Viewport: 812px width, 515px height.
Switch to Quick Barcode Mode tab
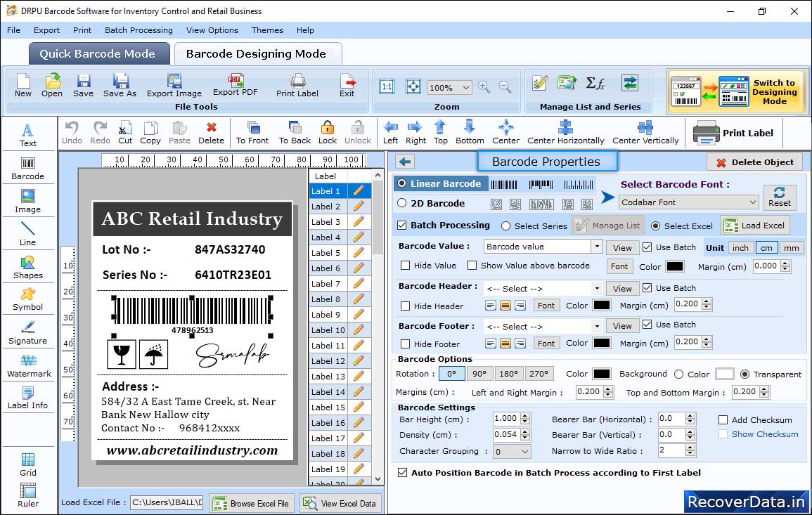pos(99,54)
